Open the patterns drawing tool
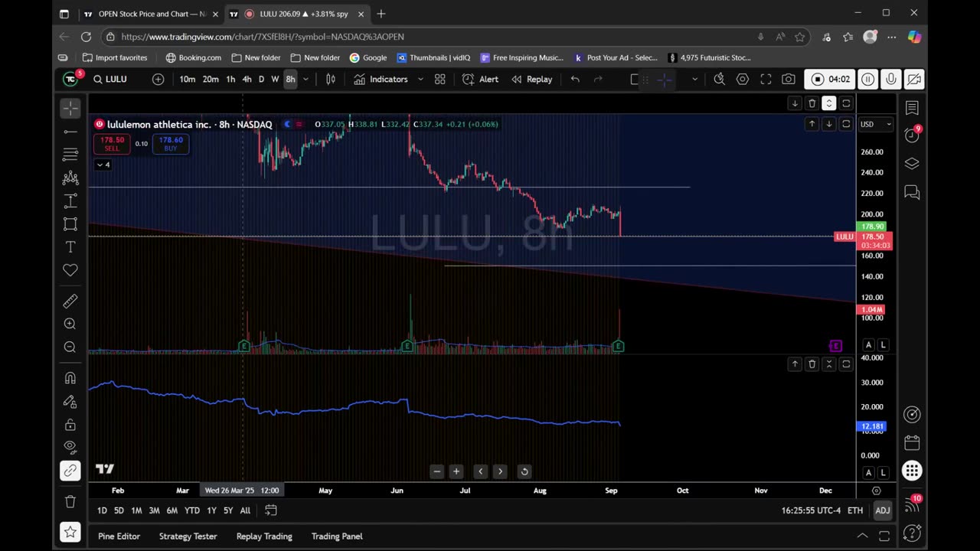The image size is (980, 551). [x=70, y=178]
